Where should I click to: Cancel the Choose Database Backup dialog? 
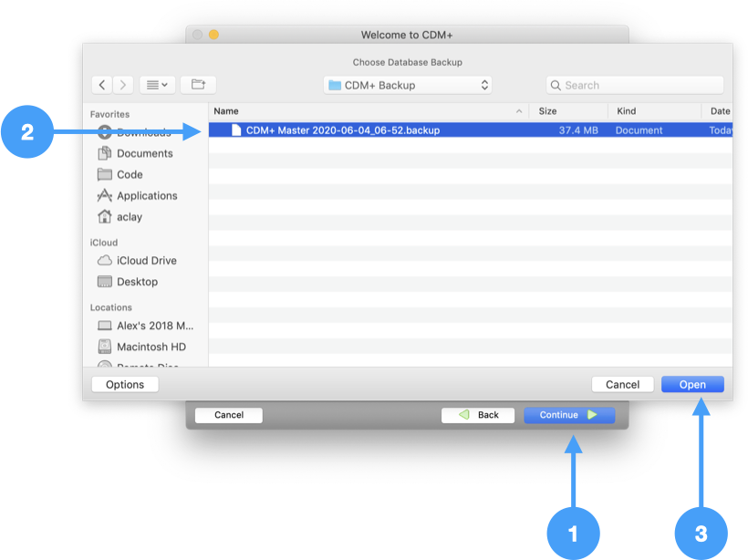[x=622, y=385]
